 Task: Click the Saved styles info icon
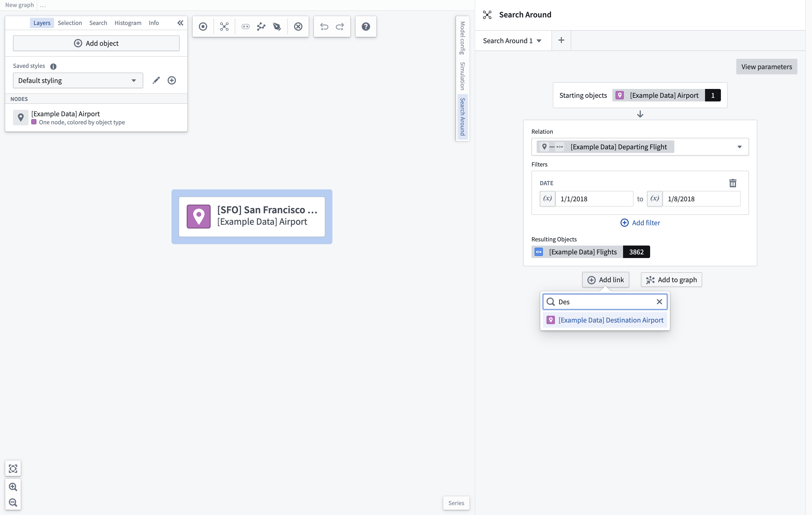pos(53,66)
